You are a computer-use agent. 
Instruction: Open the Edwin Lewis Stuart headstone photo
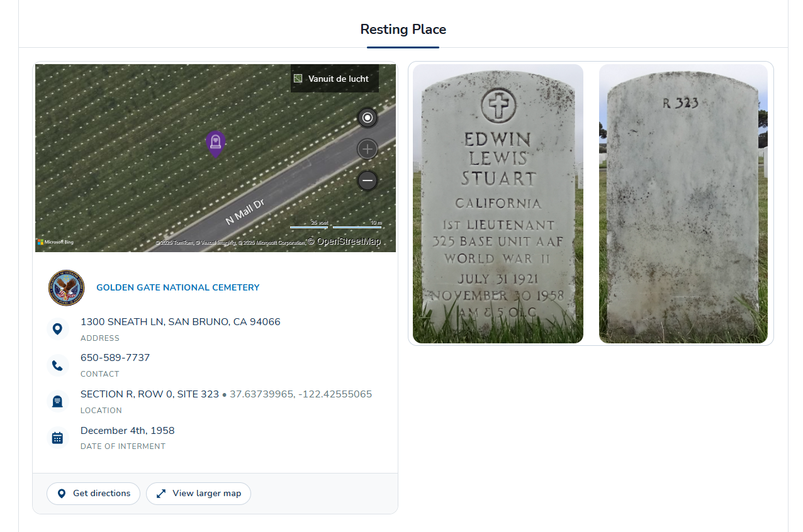pos(498,204)
